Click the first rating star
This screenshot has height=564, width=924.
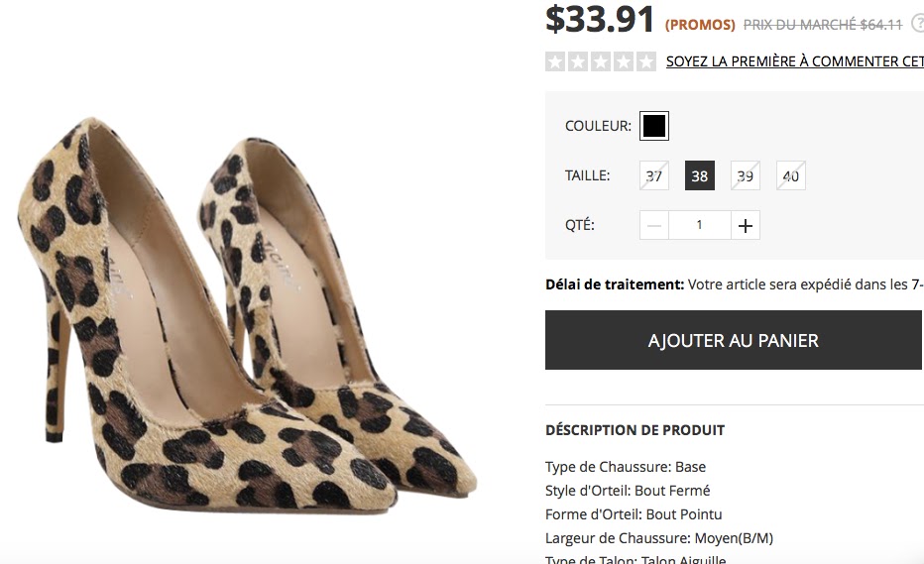click(555, 61)
